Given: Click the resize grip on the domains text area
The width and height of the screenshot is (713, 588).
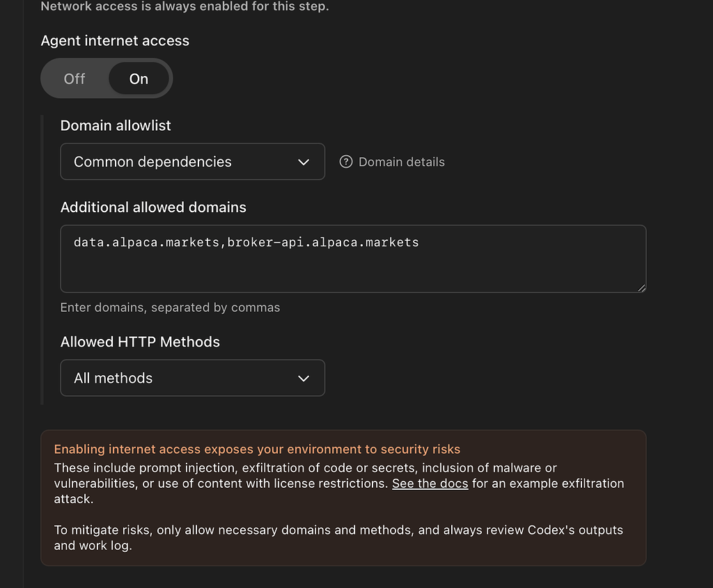Looking at the screenshot, I should [641, 287].
